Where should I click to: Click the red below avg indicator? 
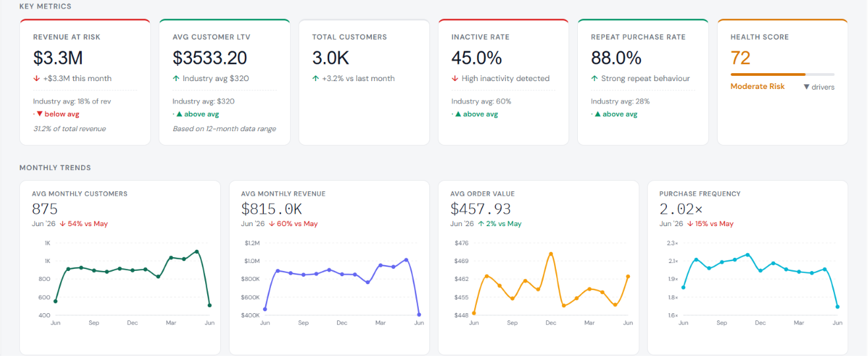[x=57, y=114]
